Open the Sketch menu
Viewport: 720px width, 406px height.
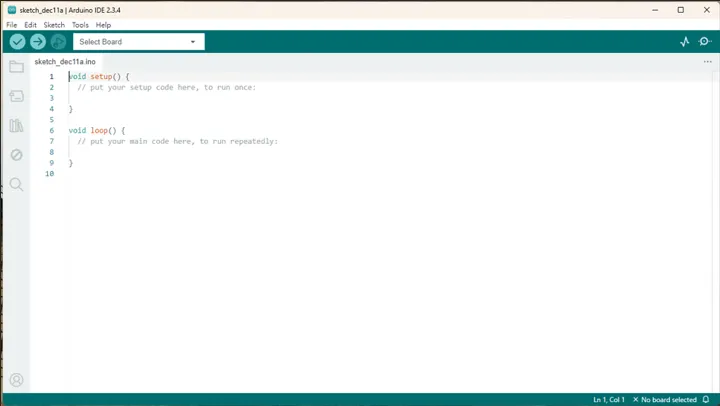coord(54,25)
